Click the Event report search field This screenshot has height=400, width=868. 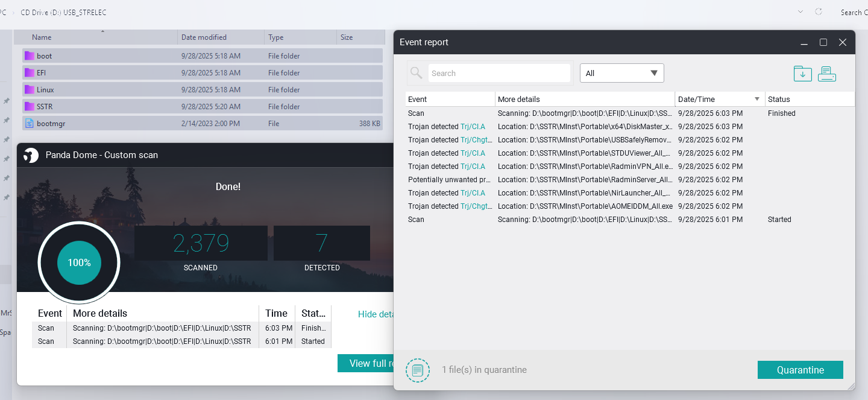coord(499,73)
